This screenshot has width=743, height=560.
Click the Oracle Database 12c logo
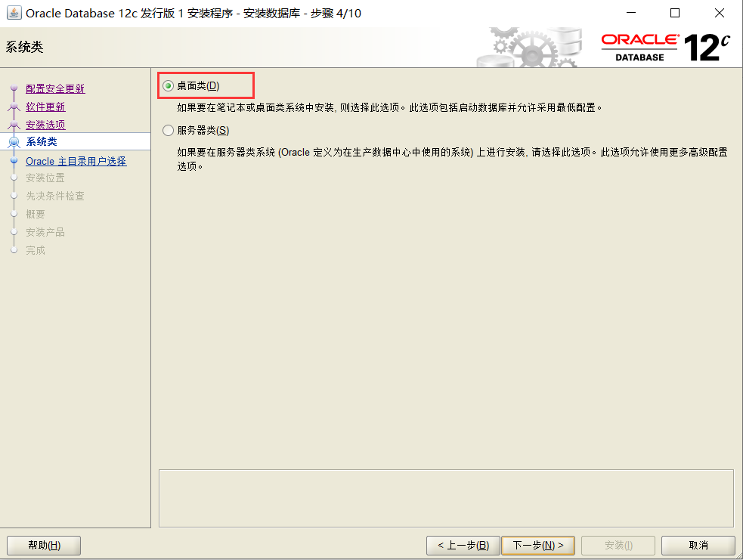click(666, 48)
